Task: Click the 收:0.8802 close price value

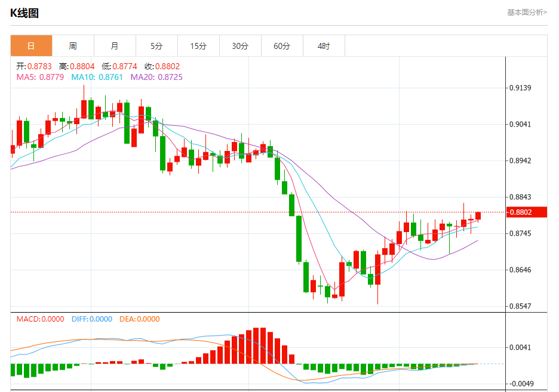Action: pyautogui.click(x=162, y=66)
